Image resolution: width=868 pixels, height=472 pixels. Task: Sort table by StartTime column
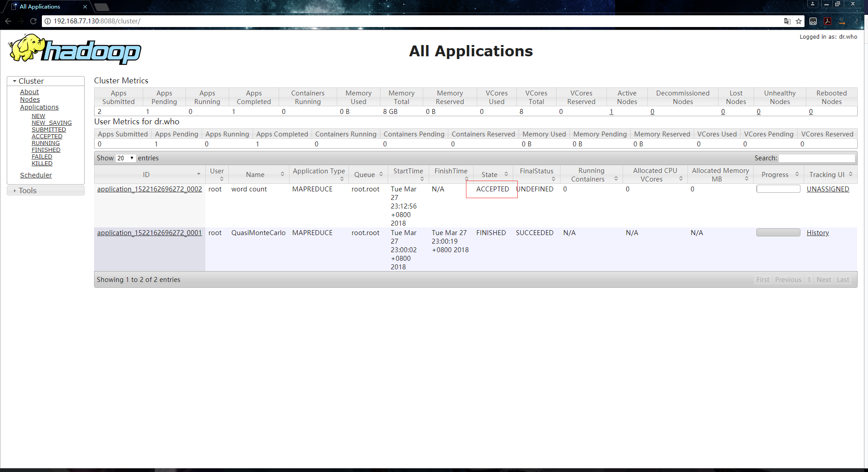pos(408,174)
